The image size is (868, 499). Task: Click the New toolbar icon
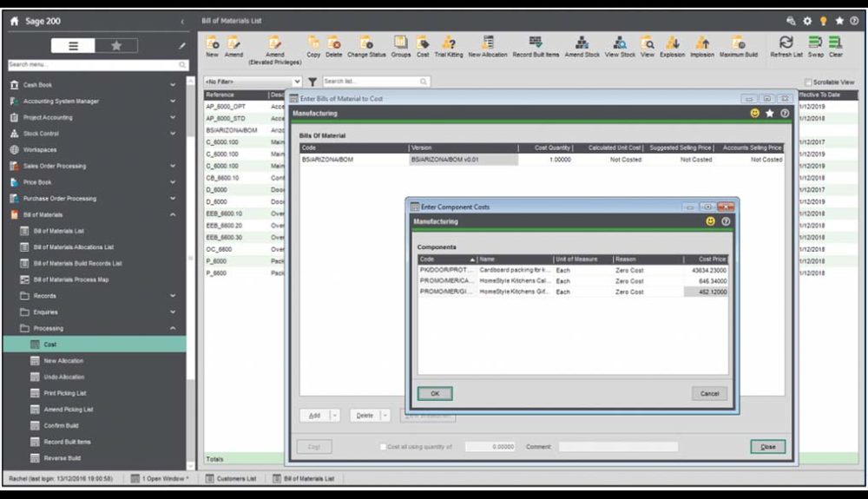click(212, 47)
